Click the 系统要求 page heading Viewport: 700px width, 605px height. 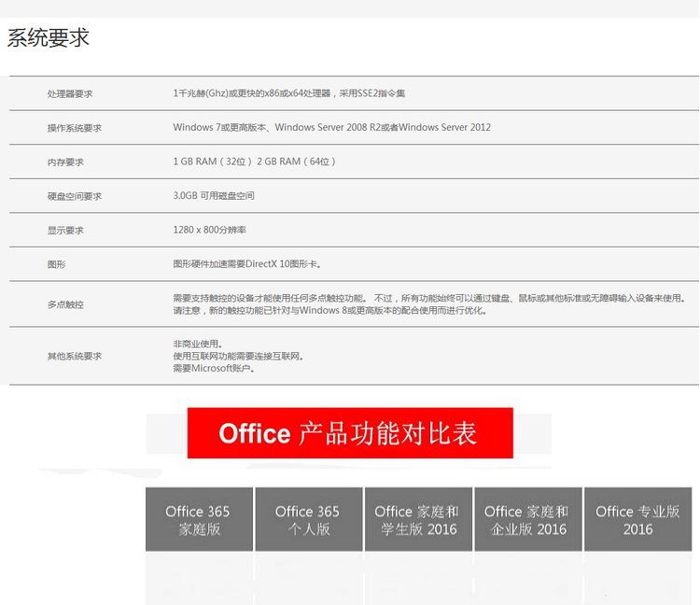[x=49, y=38]
